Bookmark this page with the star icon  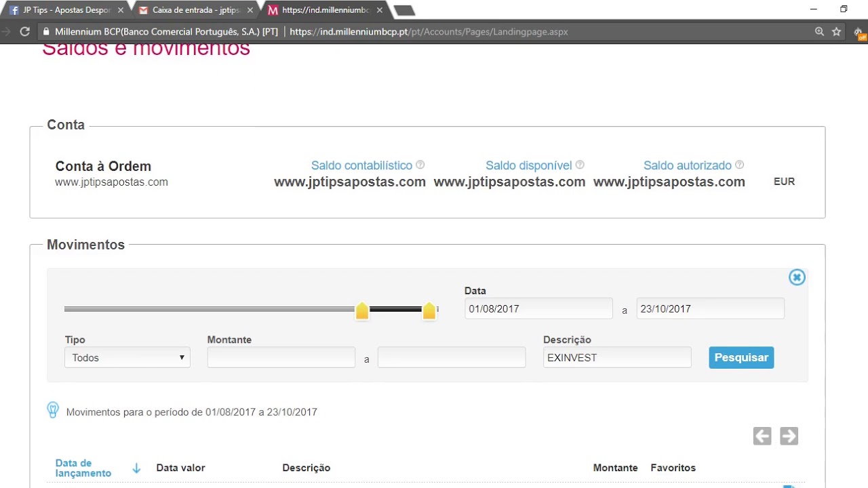(x=837, y=32)
